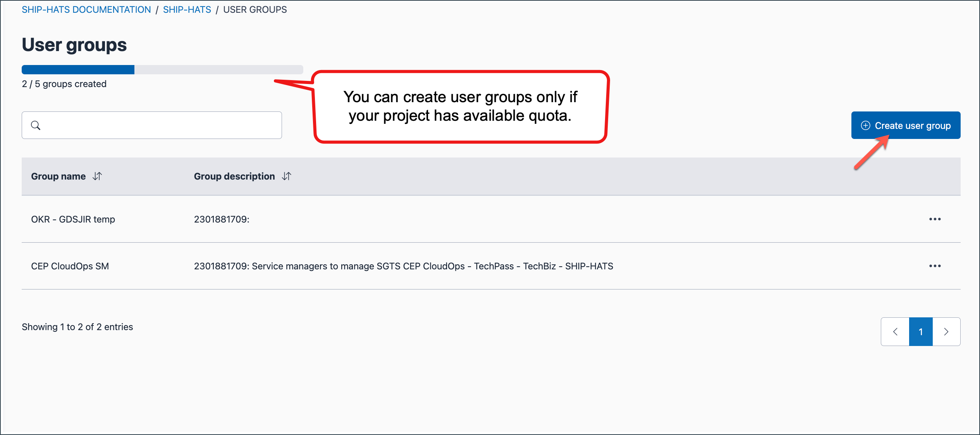The image size is (980, 435).
Task: Go to next page chevron
Action: (946, 332)
